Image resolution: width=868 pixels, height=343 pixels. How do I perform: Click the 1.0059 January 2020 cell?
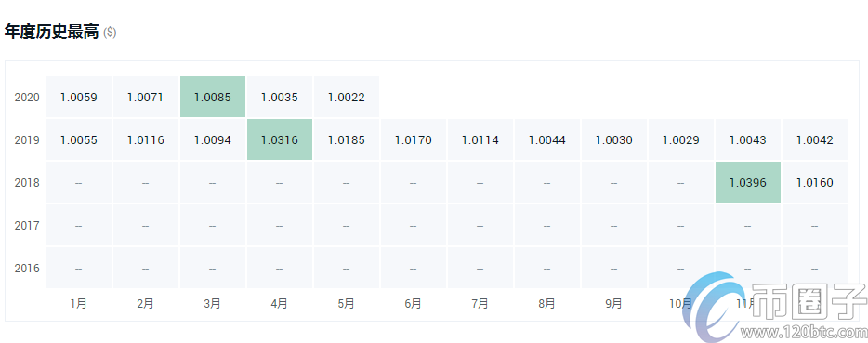(79, 97)
